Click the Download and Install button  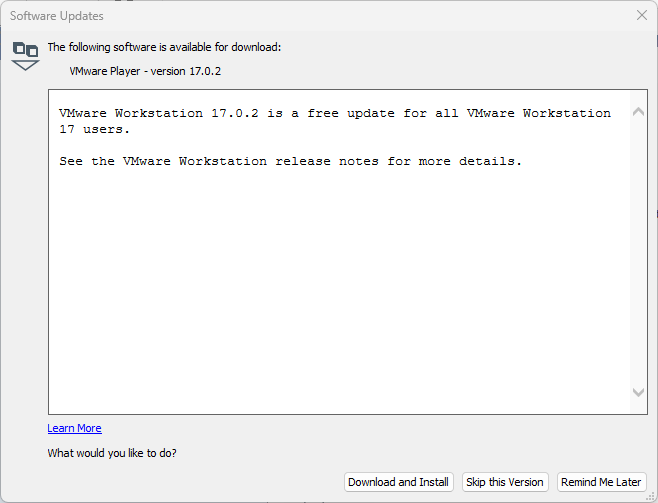399,482
